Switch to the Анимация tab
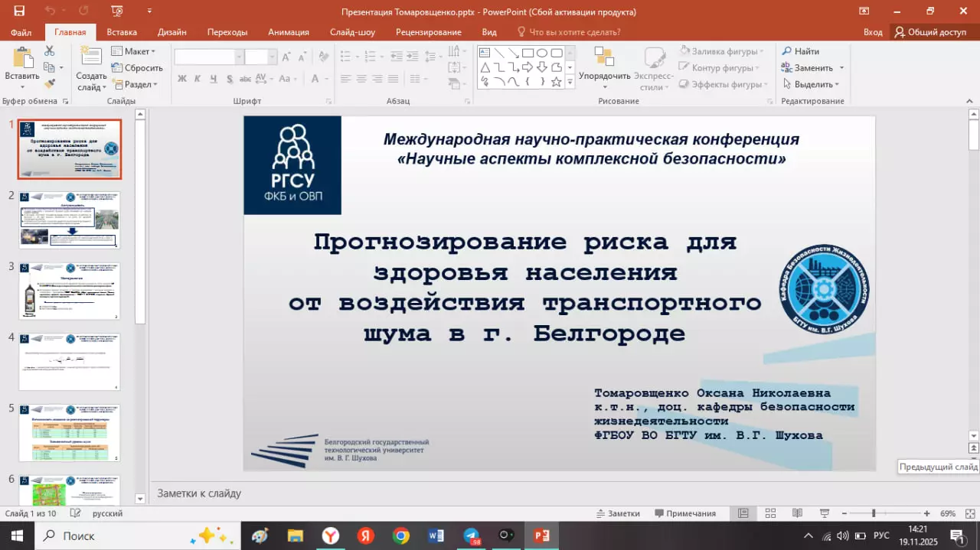The image size is (980, 550). pos(288,32)
